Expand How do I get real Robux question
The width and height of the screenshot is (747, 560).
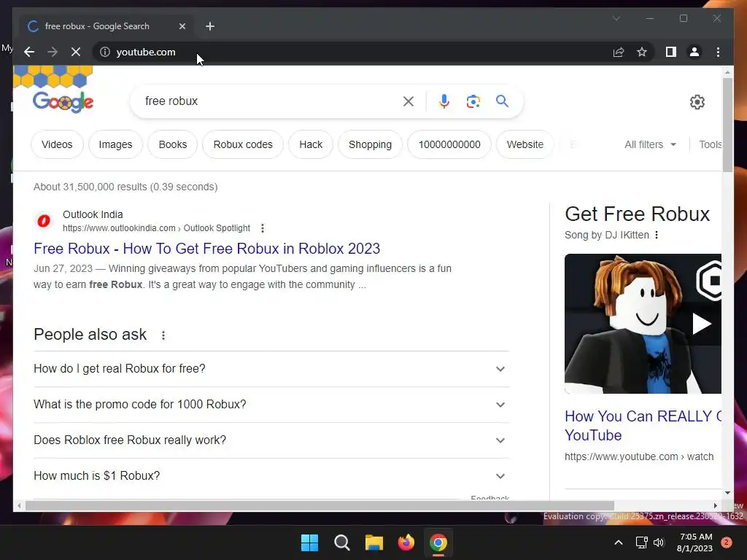click(271, 369)
